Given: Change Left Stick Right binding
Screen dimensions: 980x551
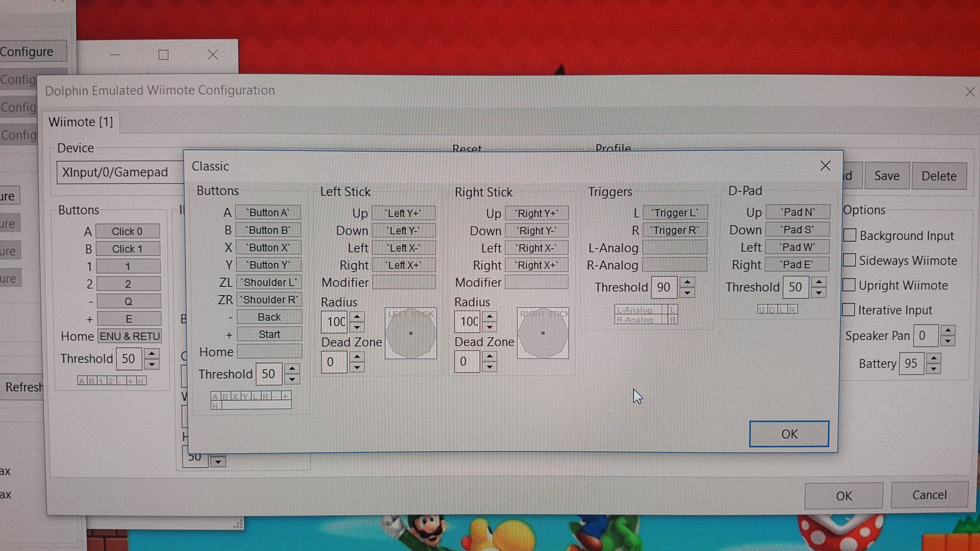Looking at the screenshot, I should point(404,265).
